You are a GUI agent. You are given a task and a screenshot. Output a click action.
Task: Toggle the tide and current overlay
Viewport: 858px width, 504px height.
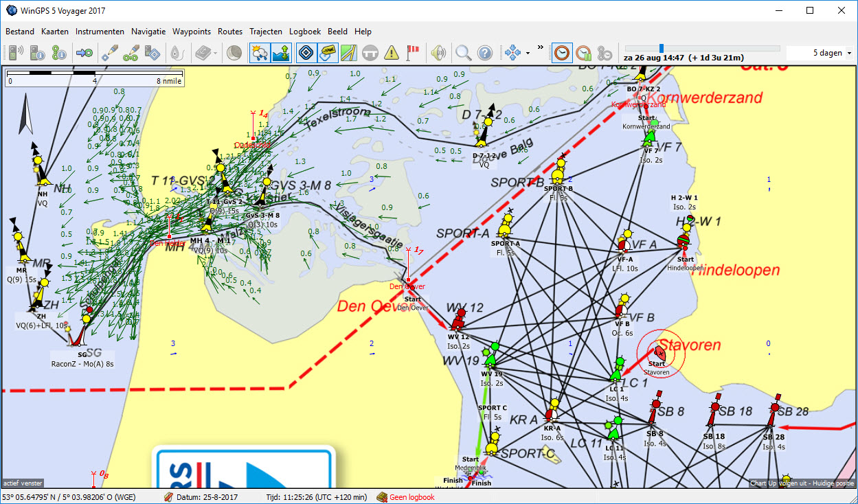[x=281, y=52]
